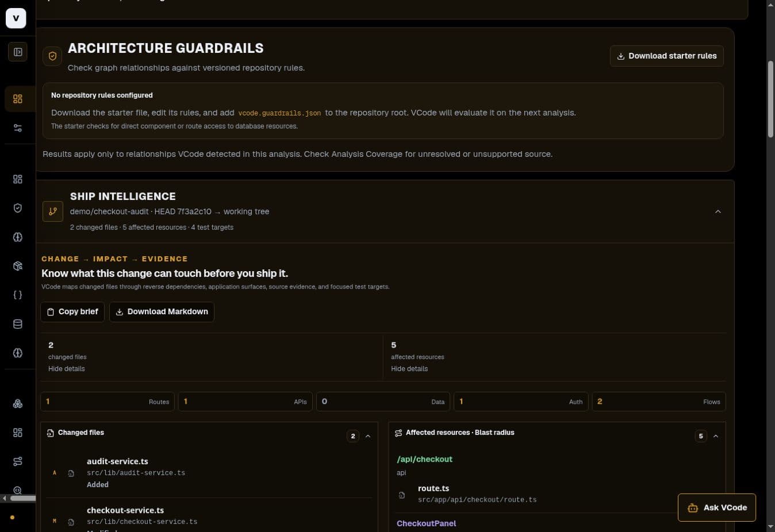The height and width of the screenshot is (532, 775).
Task: Click the orange status dot in sidebar
Action: (12, 518)
